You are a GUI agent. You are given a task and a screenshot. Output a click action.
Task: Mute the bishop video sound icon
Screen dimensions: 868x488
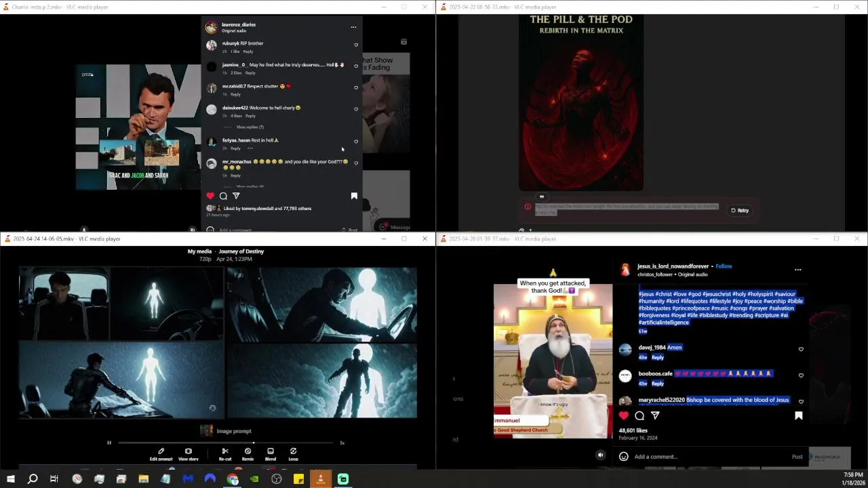[x=601, y=455]
